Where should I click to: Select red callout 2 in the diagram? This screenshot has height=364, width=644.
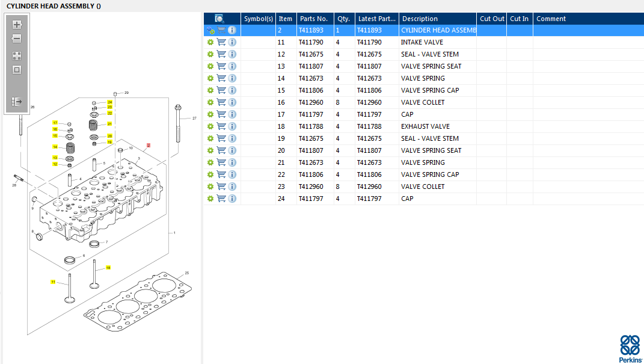tap(149, 145)
